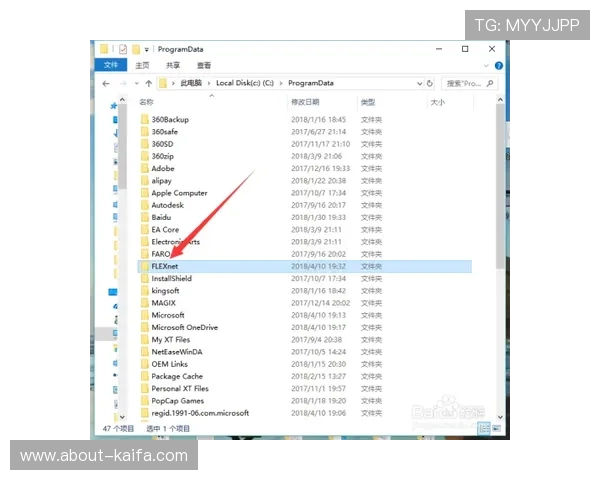Click 此电脑 in the address breadcrumb

click(x=191, y=83)
